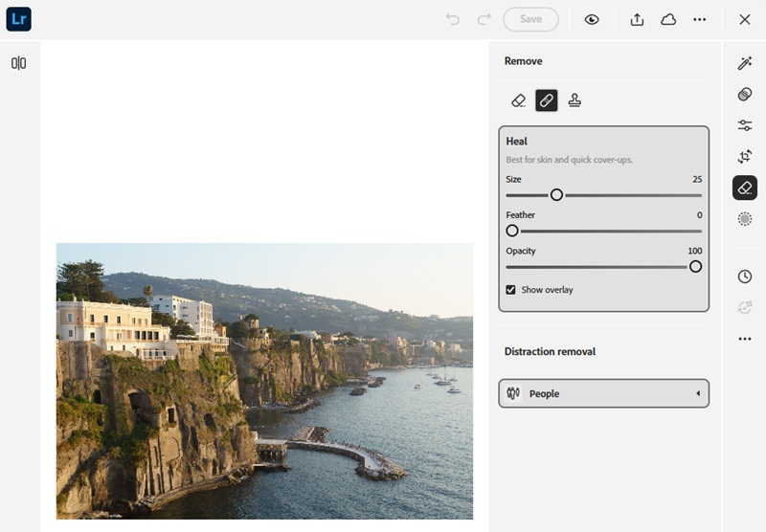Toggle the Show overlay checkbox

[x=511, y=290]
